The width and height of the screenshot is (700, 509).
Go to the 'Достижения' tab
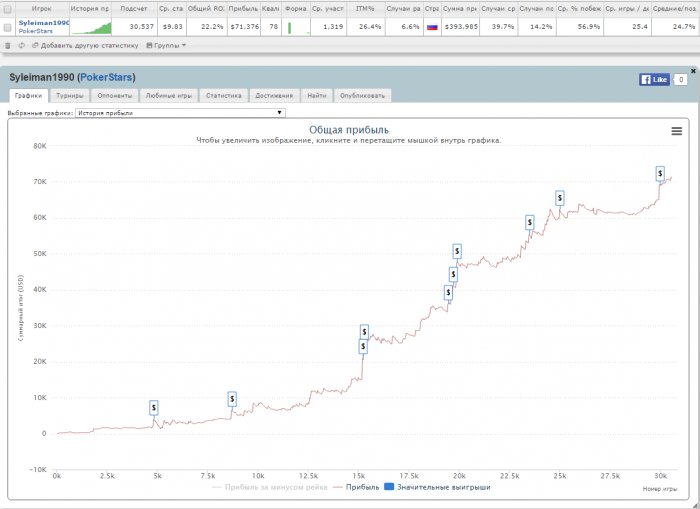pyautogui.click(x=274, y=96)
